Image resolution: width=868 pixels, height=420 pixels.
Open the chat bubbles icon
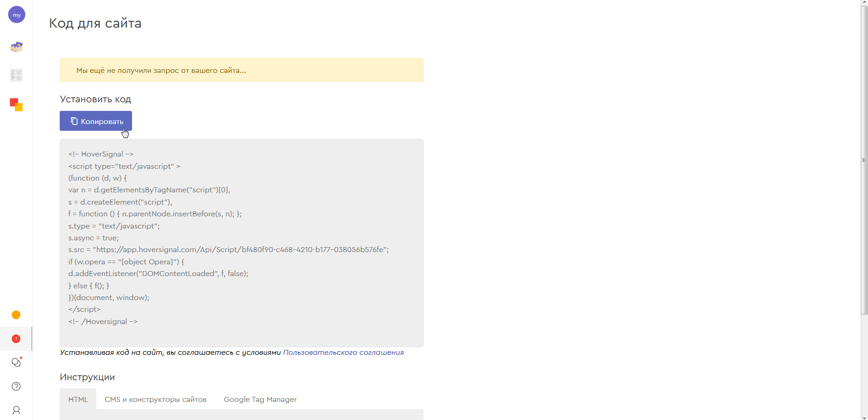coord(16,362)
